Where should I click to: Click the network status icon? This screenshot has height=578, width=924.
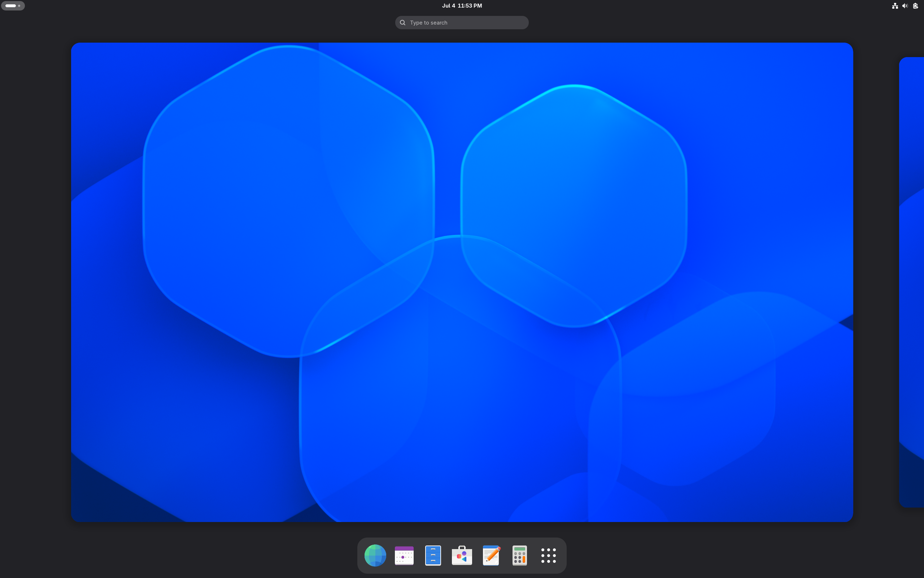point(895,6)
